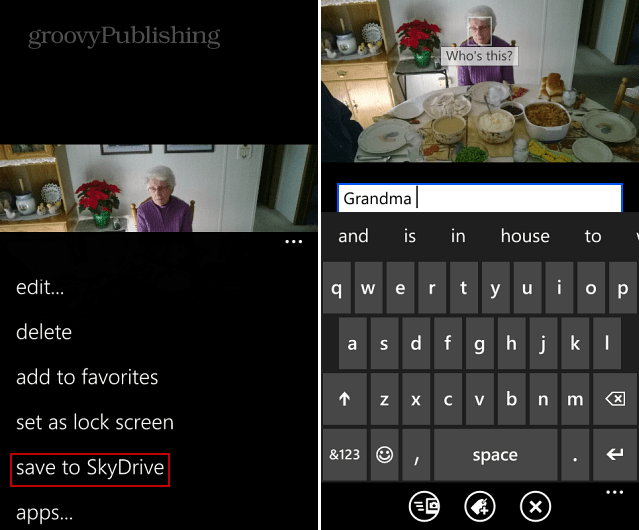This screenshot has width=639, height=530.
Task: Tap the 'm' key
Action: pos(575,399)
